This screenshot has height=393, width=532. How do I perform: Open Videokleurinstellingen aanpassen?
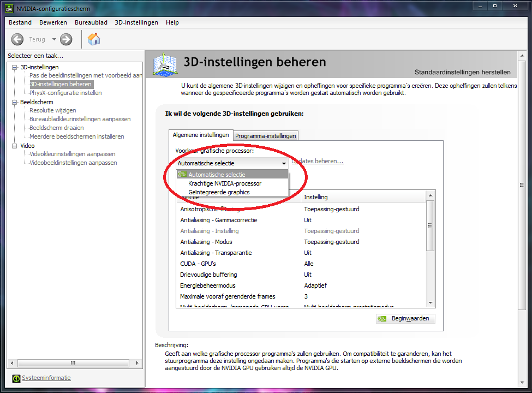point(72,154)
